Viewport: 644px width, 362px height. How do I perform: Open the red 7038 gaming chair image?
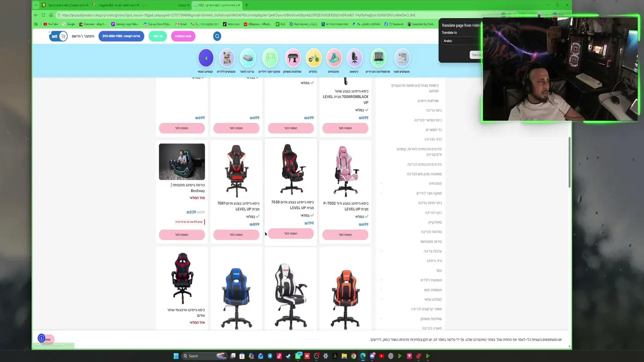[291, 169]
